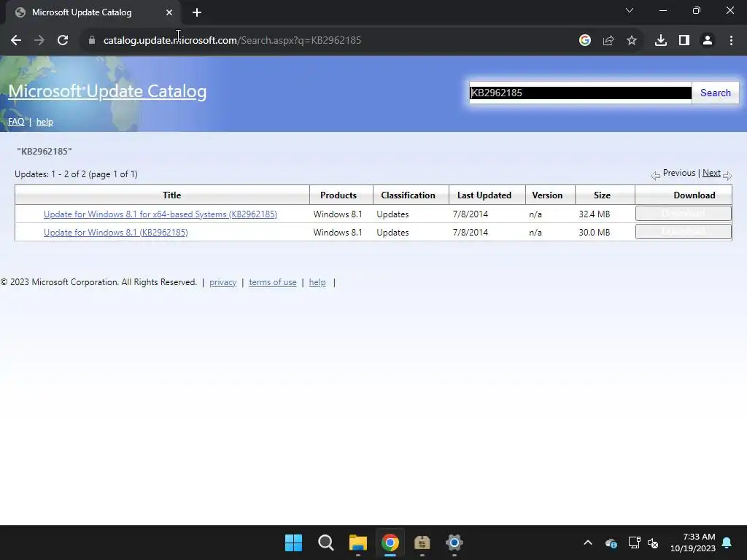
Task: Open Chrome downloads icon
Action: tap(661, 41)
